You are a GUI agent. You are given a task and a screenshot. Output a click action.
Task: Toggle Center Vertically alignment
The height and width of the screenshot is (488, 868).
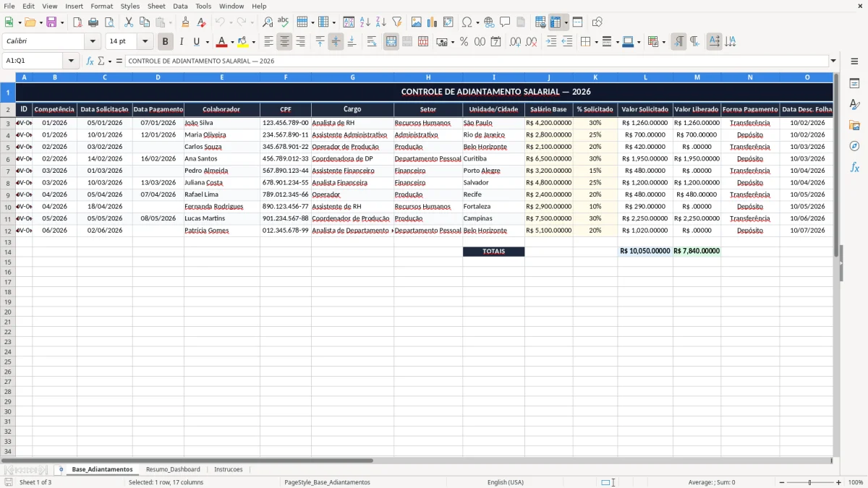[336, 42]
